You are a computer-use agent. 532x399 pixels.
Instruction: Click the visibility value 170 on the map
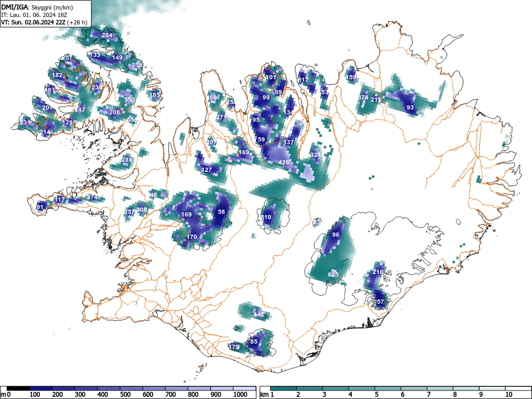click(192, 237)
